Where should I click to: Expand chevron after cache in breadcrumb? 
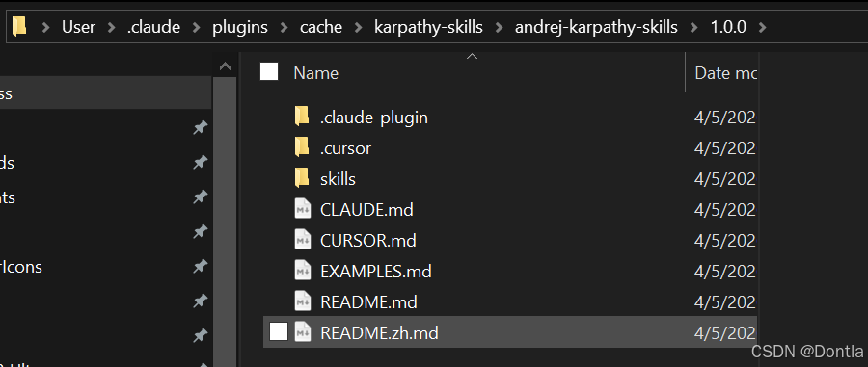[359, 27]
